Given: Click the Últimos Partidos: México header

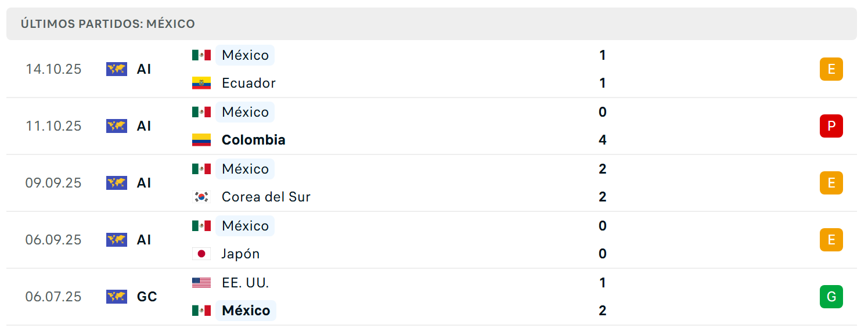Looking at the screenshot, I should point(108,24).
